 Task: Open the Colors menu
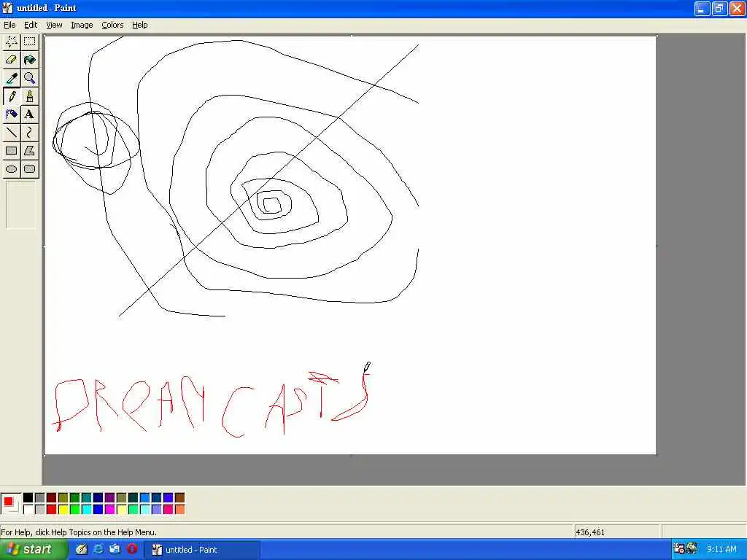(112, 25)
